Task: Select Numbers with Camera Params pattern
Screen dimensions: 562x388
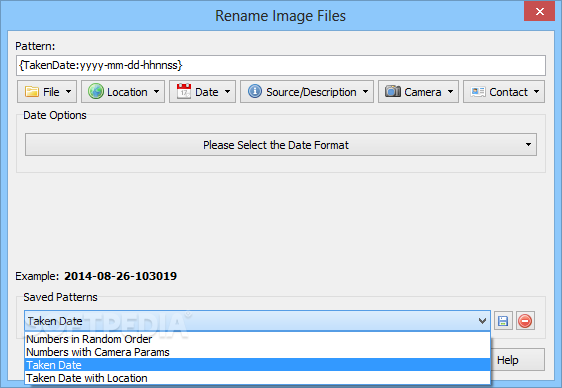Action: click(x=257, y=352)
